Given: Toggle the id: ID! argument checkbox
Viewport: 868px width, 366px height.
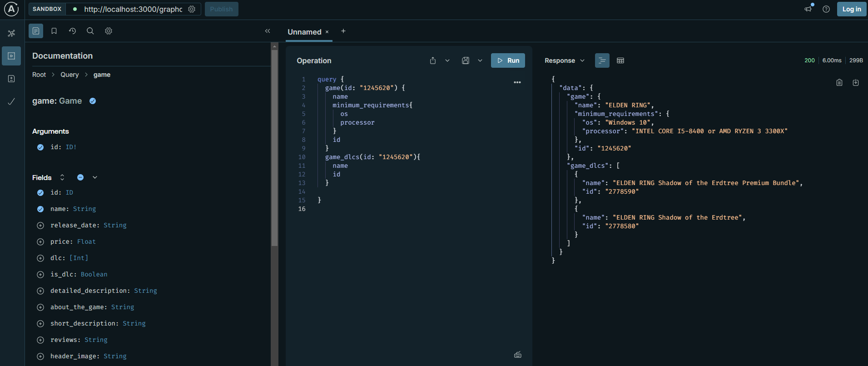Looking at the screenshot, I should point(40,147).
